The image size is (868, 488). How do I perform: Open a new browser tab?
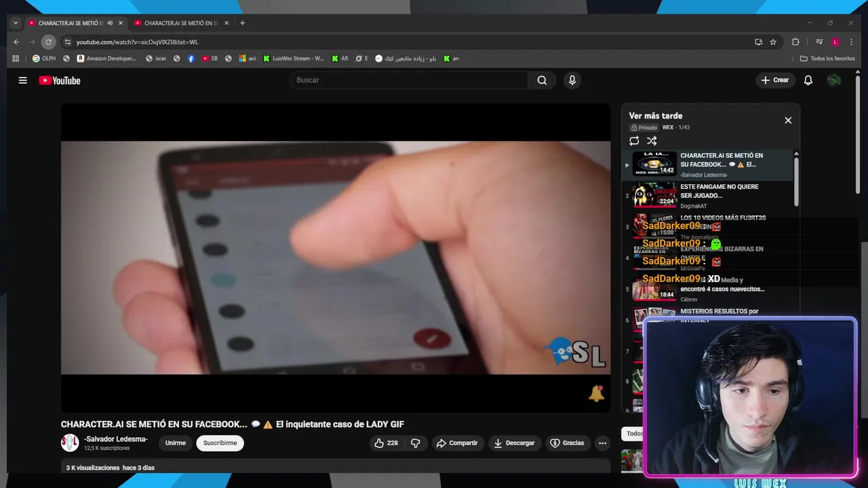tap(242, 23)
